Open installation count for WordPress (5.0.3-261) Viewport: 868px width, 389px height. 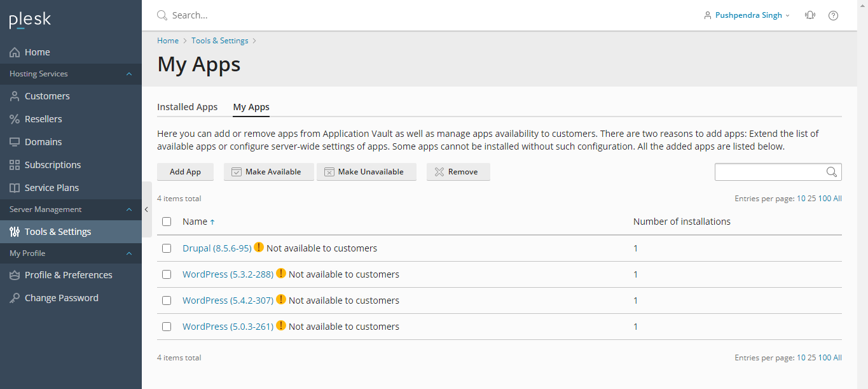[635, 327]
